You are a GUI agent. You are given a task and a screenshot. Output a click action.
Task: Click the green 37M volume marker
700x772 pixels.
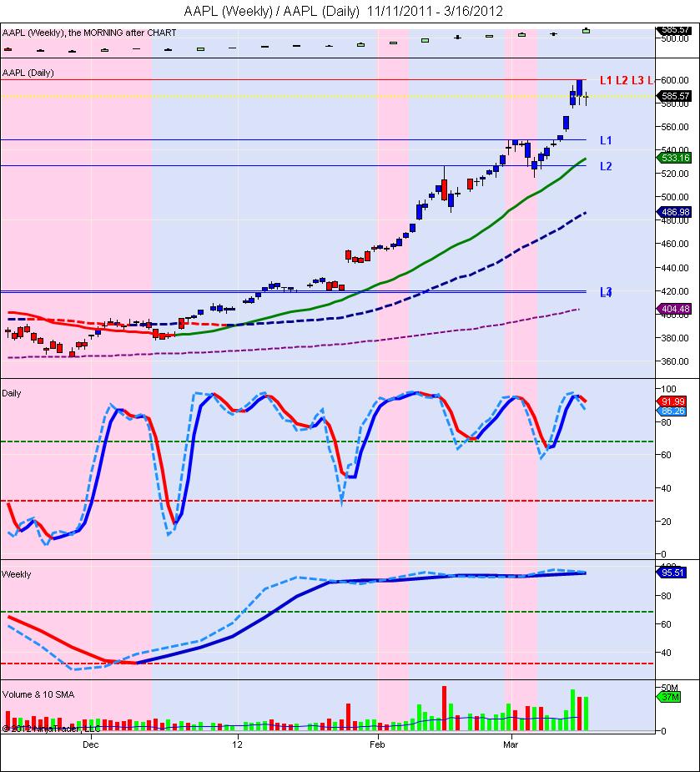point(670,697)
